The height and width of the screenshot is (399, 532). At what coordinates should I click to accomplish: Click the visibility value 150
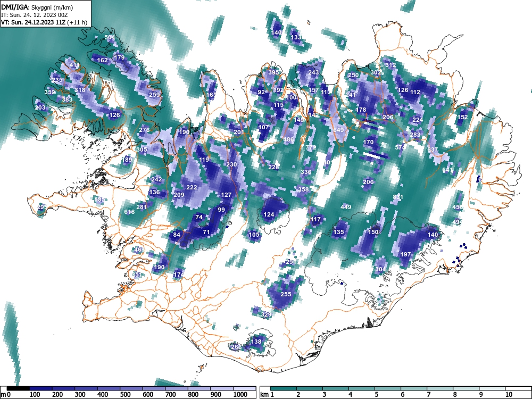[x=373, y=232]
